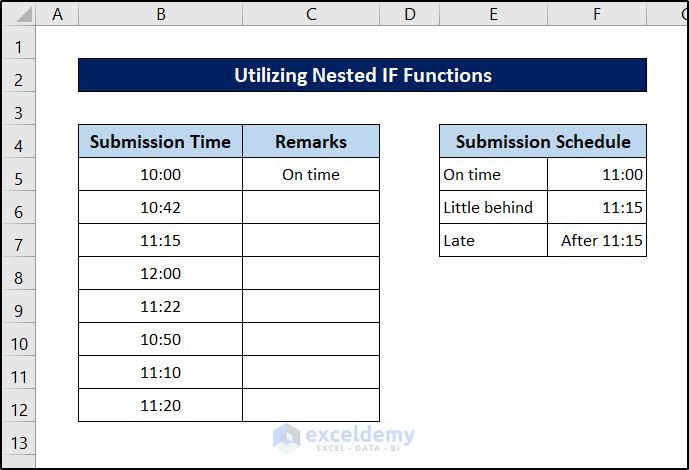Click the 'Remarks' header cell
Viewport: 689px width, 470px height.
[x=311, y=141]
